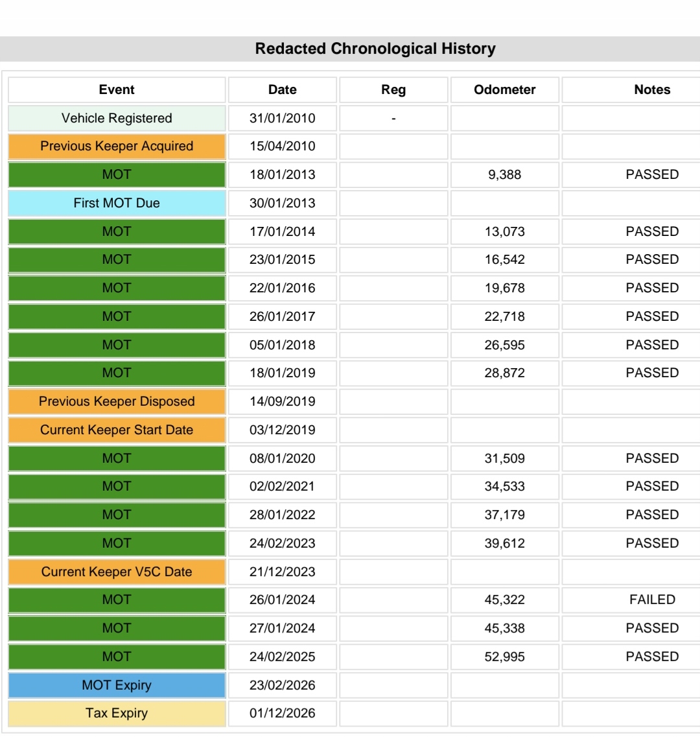Click the blue MOT Expiry cell
The width and height of the screenshot is (700, 737).
pyautogui.click(x=117, y=685)
